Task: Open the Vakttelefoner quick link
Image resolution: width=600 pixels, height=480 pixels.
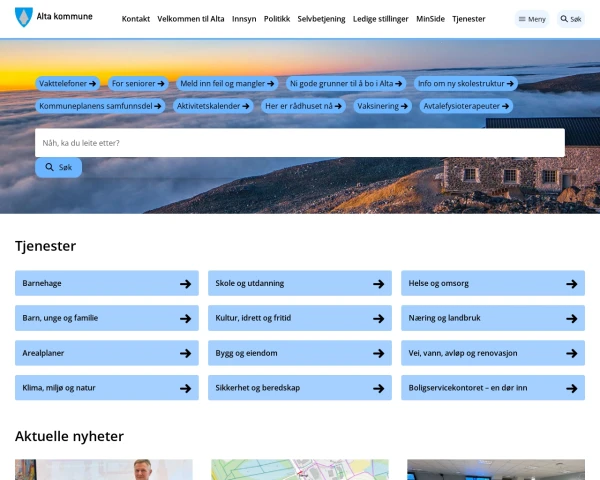Action: [x=68, y=84]
